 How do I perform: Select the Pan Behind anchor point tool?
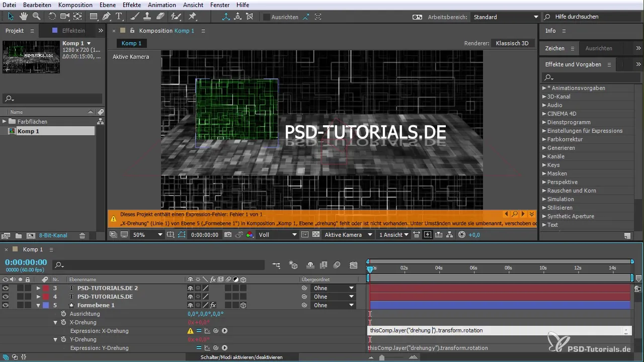click(x=77, y=17)
